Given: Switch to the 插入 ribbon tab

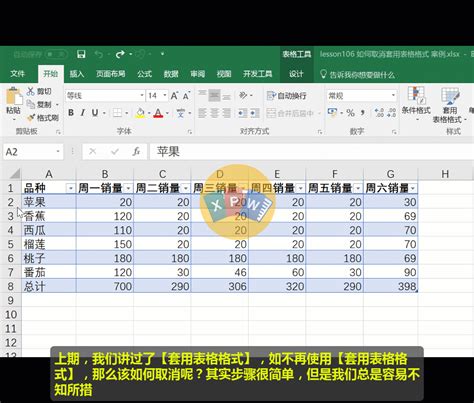Looking at the screenshot, I should pos(77,74).
